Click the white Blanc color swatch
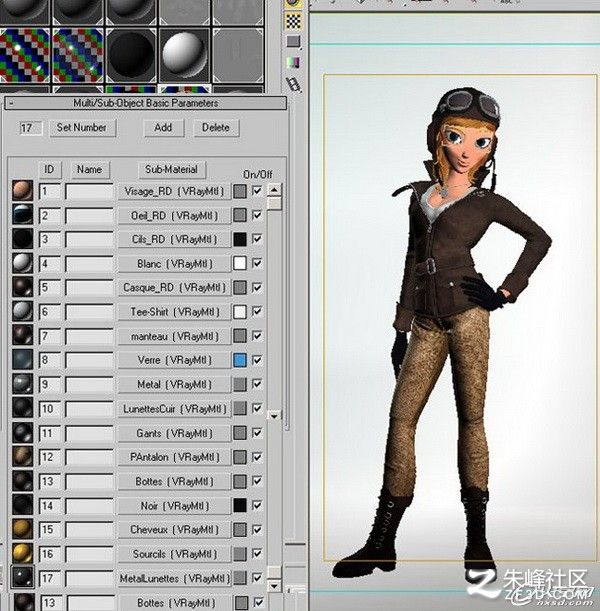Viewport: 600px width, 611px height. (240, 263)
